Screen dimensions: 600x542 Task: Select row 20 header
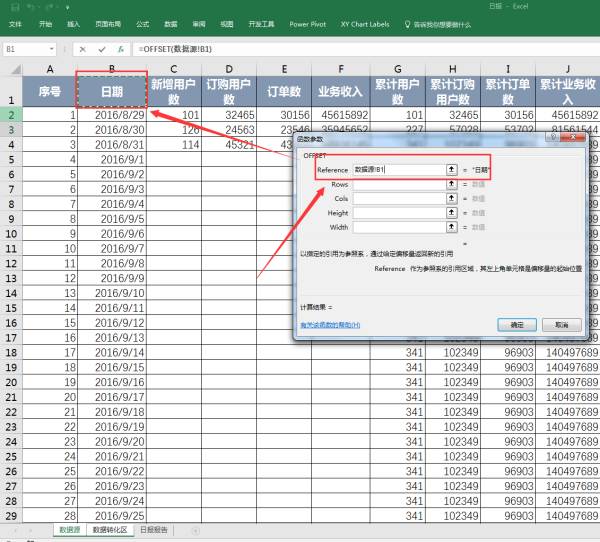[x=11, y=382]
